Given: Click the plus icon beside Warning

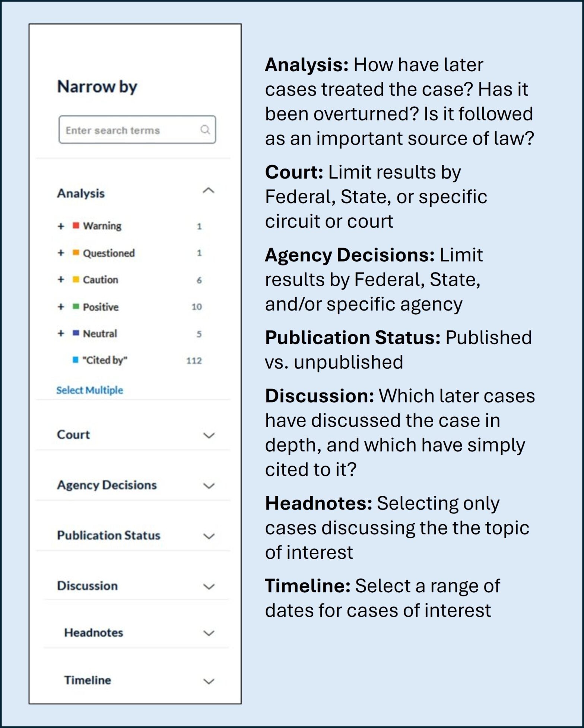Looking at the screenshot, I should click(x=61, y=226).
